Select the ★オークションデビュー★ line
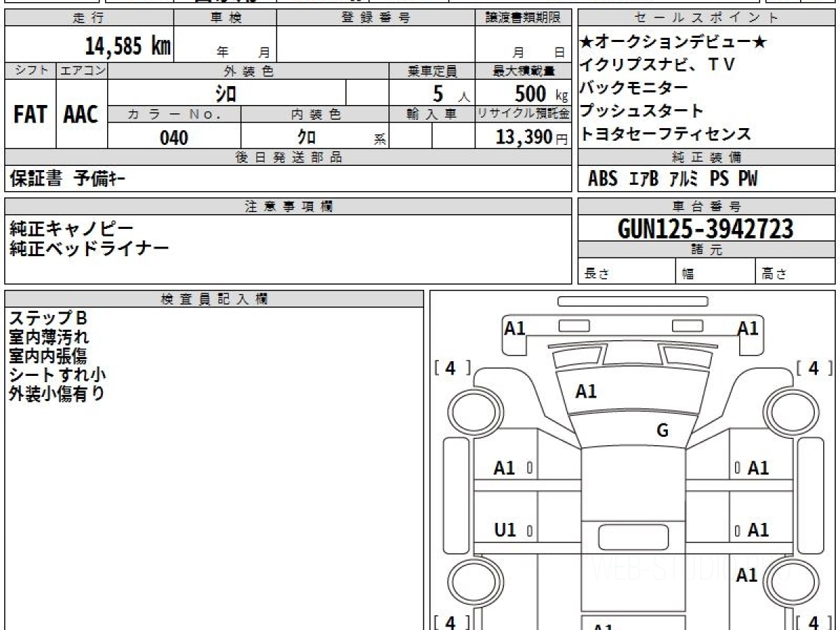This screenshot has width=840, height=630. pos(673,43)
